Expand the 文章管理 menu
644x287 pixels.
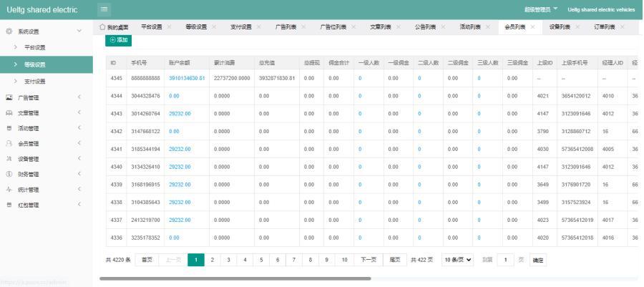[79, 112]
